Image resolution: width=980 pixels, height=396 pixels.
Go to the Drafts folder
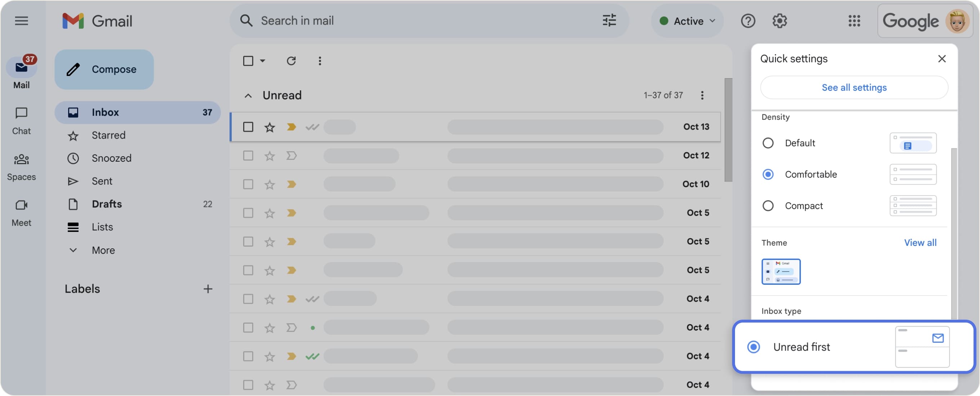[107, 204]
